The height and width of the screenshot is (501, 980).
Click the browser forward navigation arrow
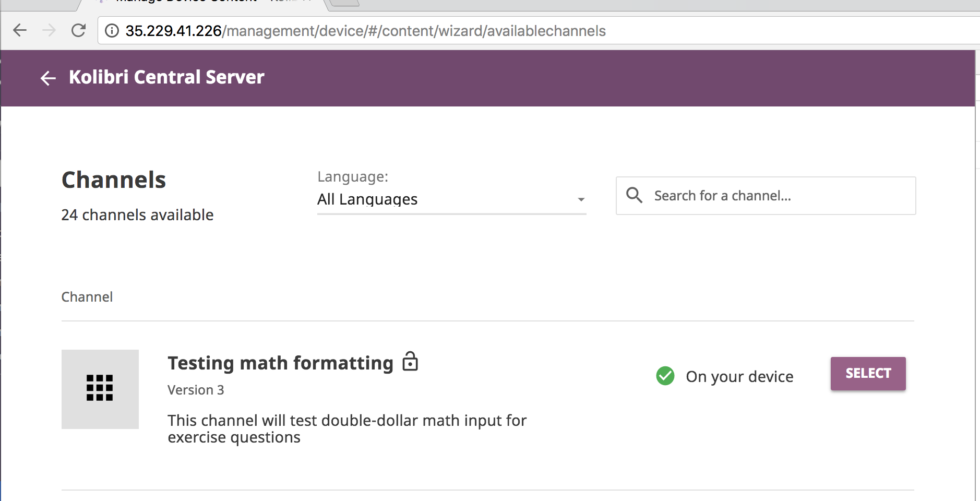pos(50,30)
